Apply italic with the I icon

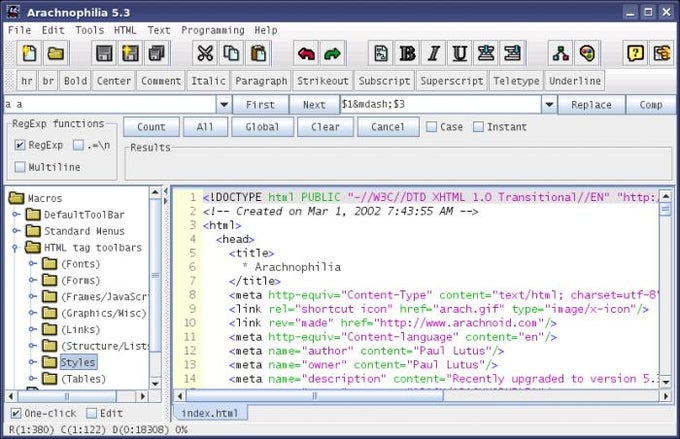click(x=434, y=53)
